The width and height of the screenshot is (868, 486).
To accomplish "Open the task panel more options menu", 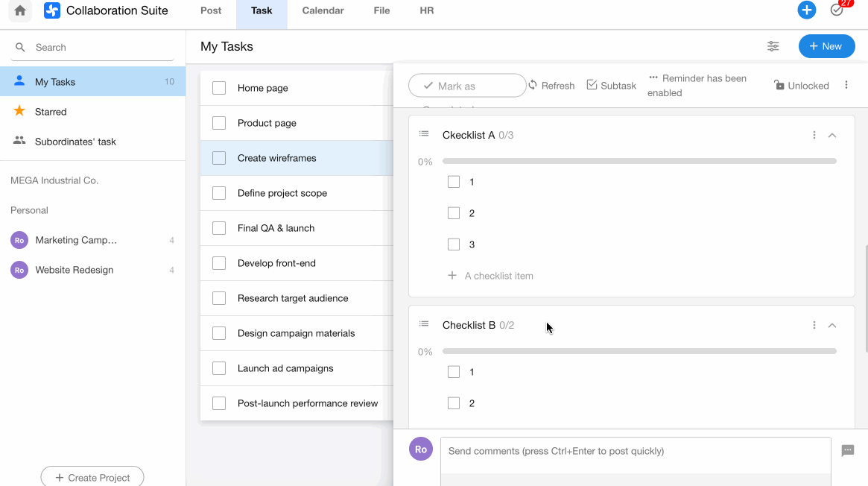I will pos(846,85).
